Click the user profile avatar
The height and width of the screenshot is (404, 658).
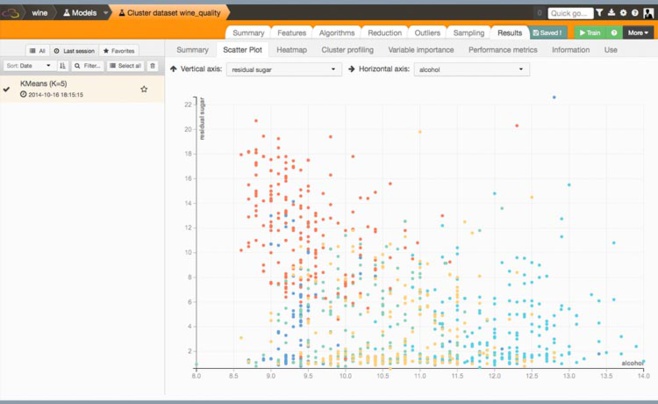coord(647,14)
